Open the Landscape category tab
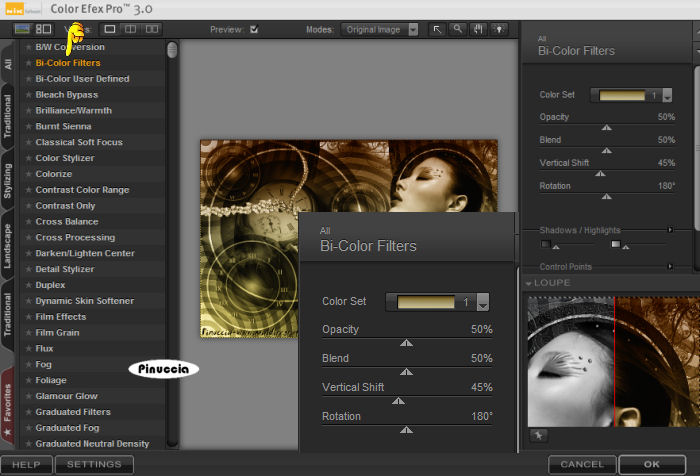 tap(8, 246)
